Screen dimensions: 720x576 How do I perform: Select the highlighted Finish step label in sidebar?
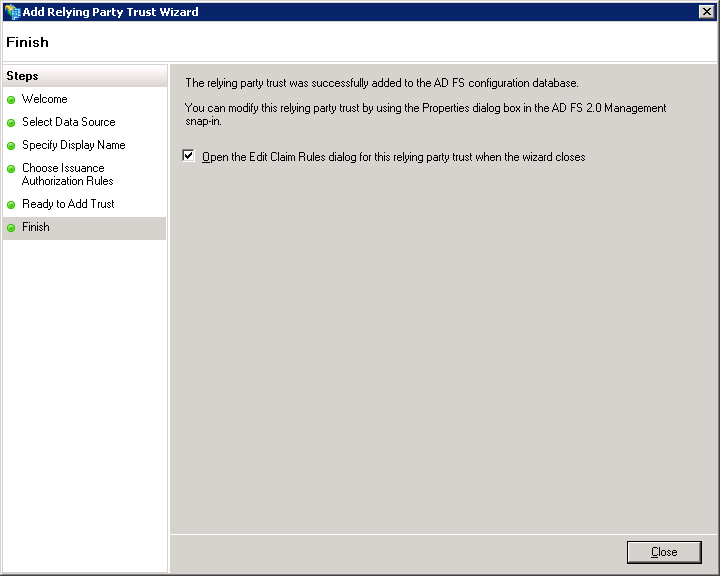tap(36, 227)
